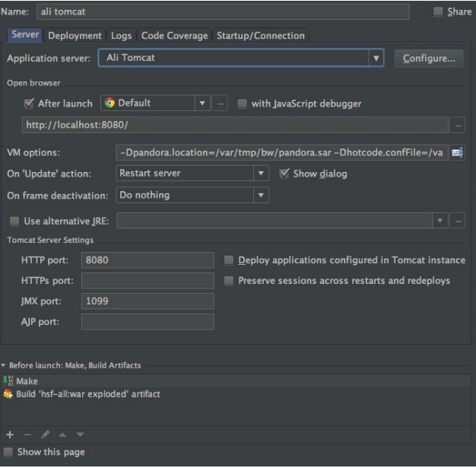Click the JMX port field 1099

coord(148,301)
